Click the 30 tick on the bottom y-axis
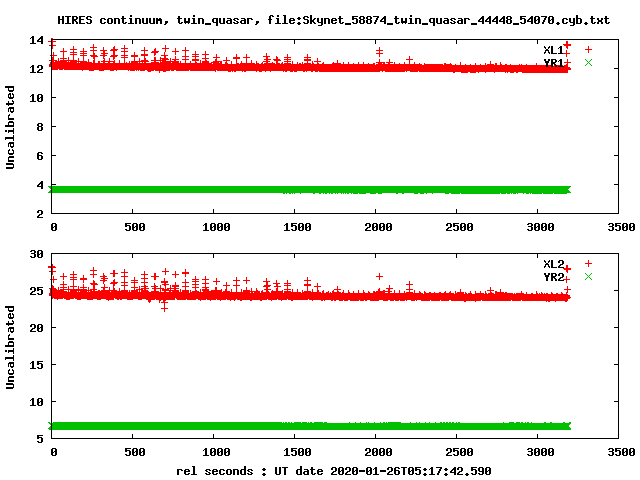Image resolution: width=640 pixels, height=480 pixels. click(x=36, y=254)
